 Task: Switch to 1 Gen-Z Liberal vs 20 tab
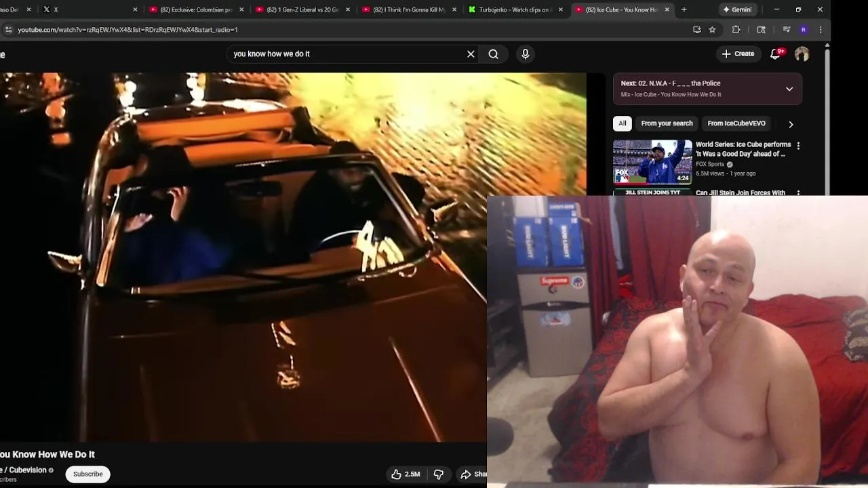click(301, 9)
